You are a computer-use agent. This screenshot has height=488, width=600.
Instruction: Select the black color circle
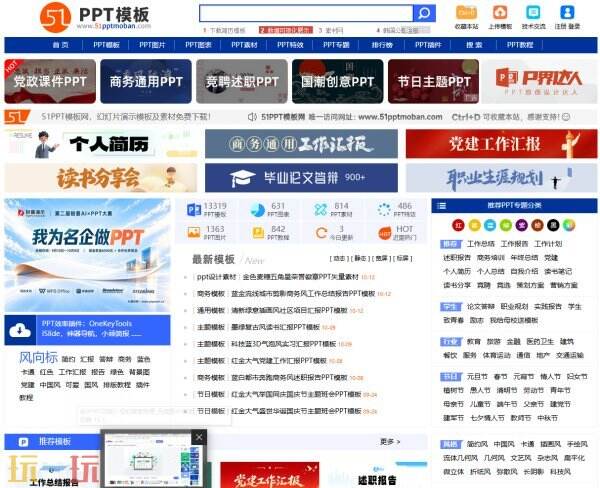tap(553, 225)
